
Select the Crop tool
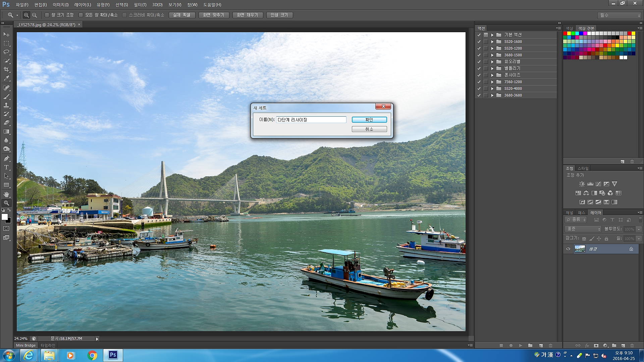click(6, 69)
